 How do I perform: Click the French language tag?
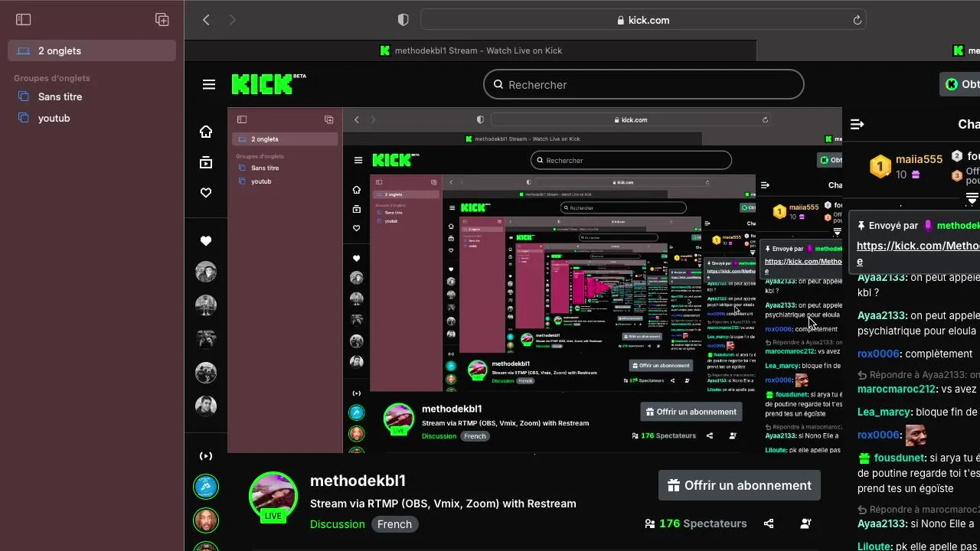tap(394, 524)
